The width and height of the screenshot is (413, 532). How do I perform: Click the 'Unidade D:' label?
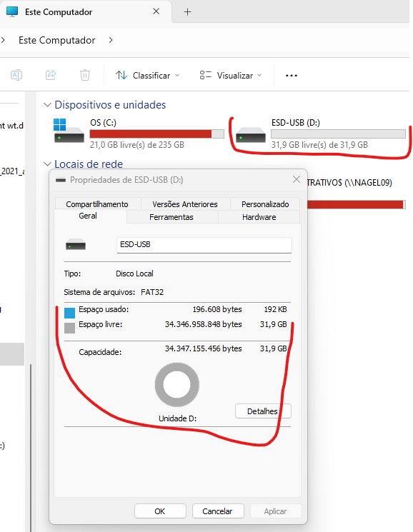[x=177, y=418]
